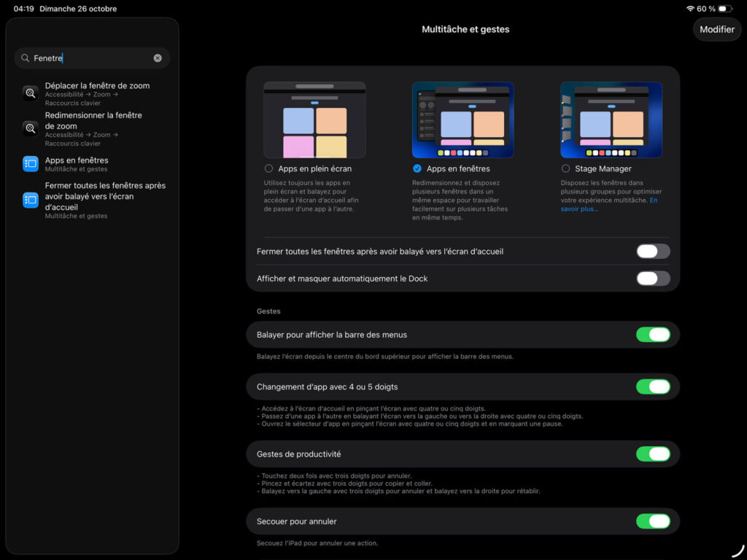Disable Balayer pour afficher la barre des menus
Image resolution: width=747 pixels, height=560 pixels.
(x=653, y=335)
